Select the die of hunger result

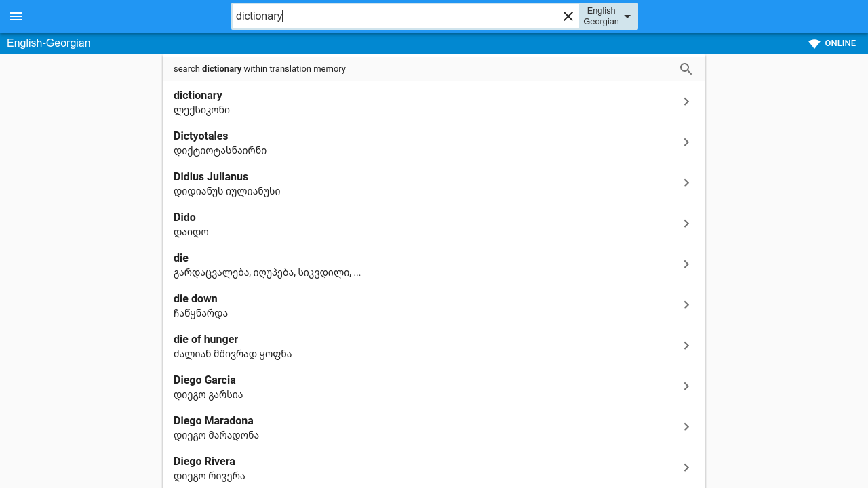[x=205, y=340]
